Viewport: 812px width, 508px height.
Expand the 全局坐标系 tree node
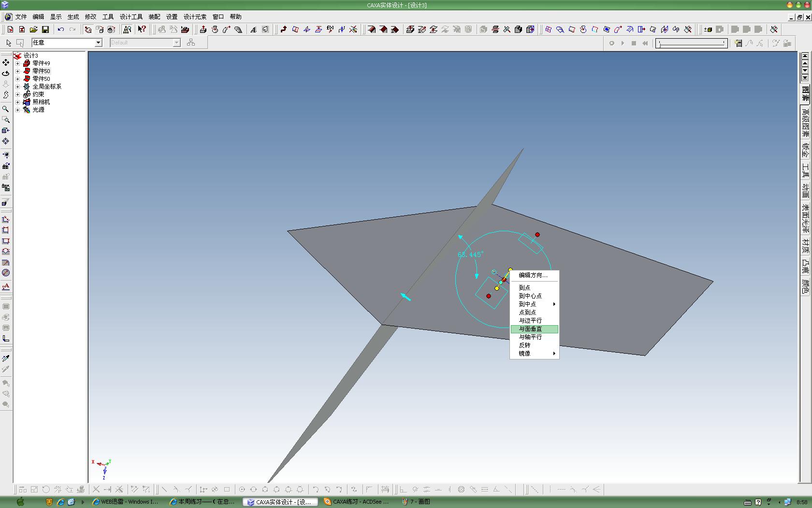(x=18, y=87)
